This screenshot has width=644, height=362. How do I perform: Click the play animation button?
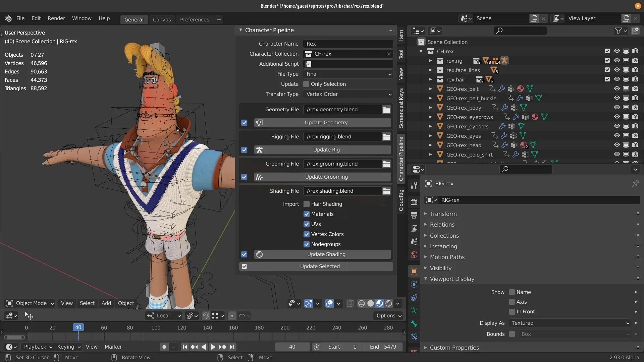[213, 347]
